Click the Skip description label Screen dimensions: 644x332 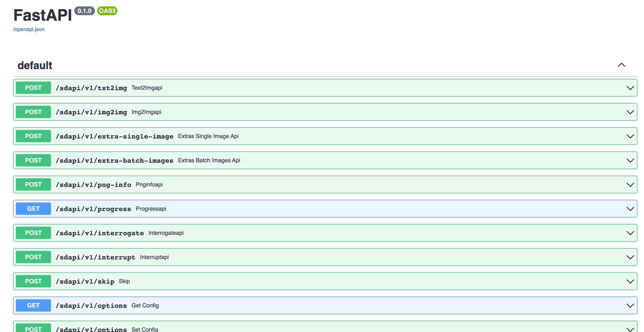click(124, 281)
